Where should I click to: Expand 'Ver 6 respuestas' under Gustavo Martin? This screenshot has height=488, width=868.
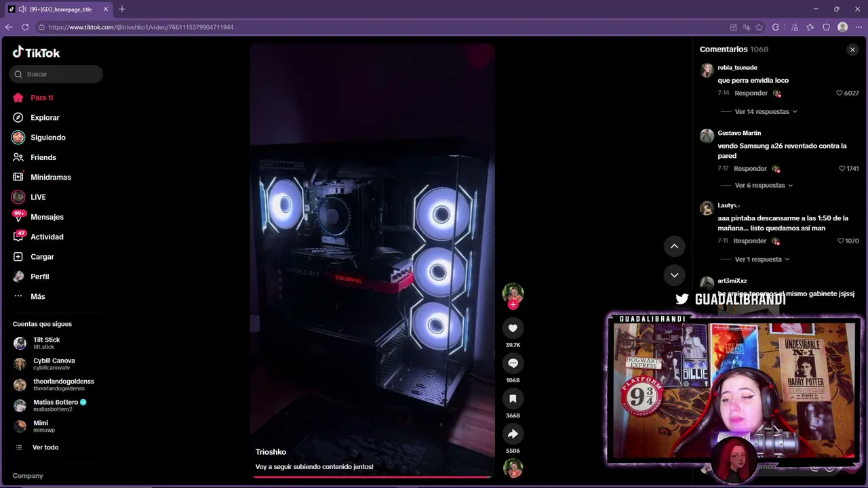764,185
